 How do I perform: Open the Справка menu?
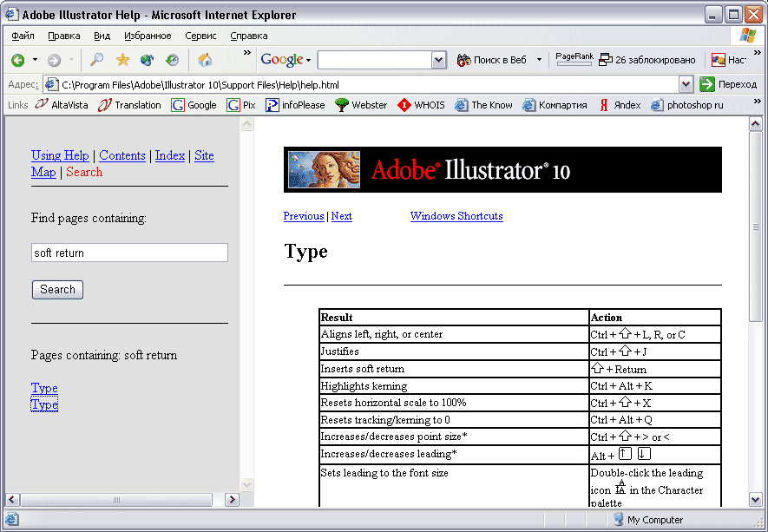coord(249,36)
